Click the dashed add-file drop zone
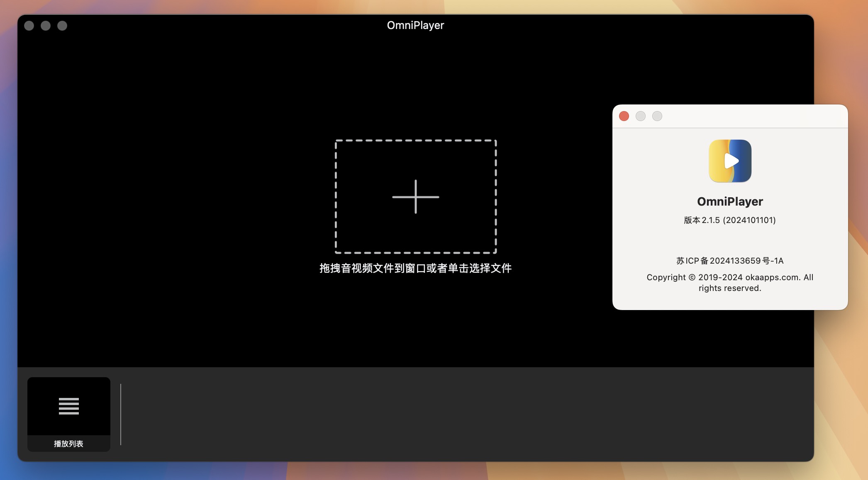Image resolution: width=868 pixels, height=480 pixels. [x=415, y=196]
